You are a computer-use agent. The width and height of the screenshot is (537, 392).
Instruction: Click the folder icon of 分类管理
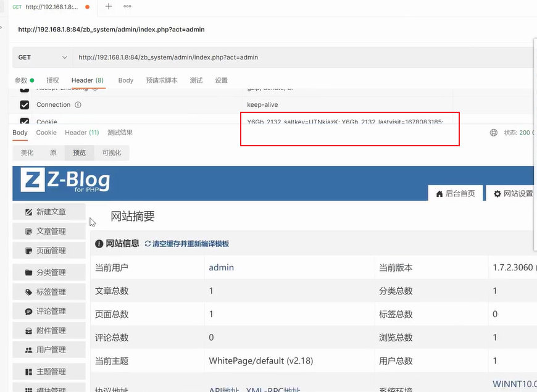coord(29,273)
